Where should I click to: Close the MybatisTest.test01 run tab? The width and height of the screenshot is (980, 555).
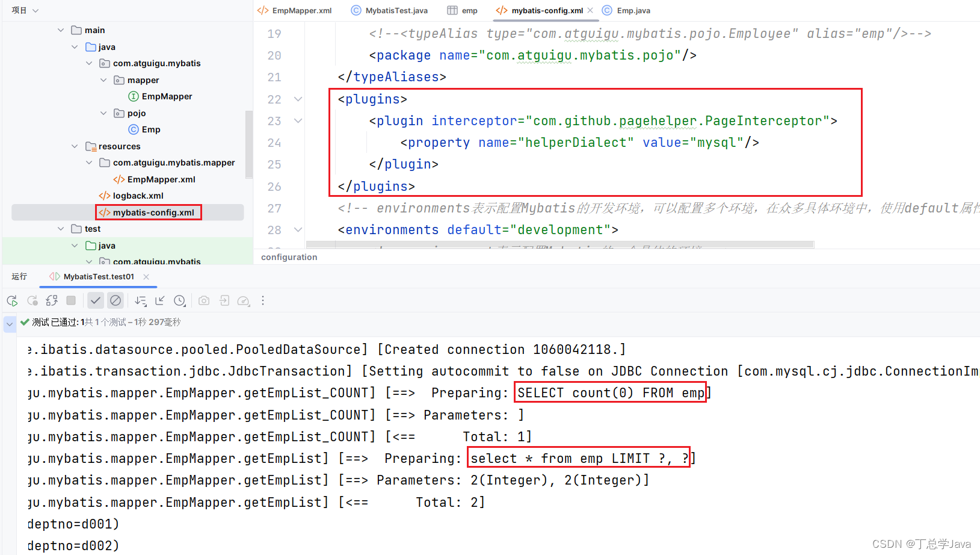tap(146, 277)
